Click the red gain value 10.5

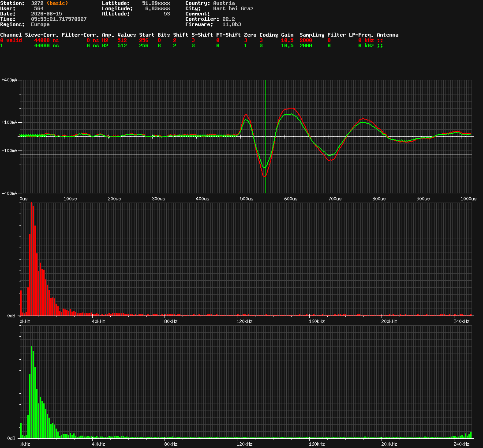tap(287, 40)
